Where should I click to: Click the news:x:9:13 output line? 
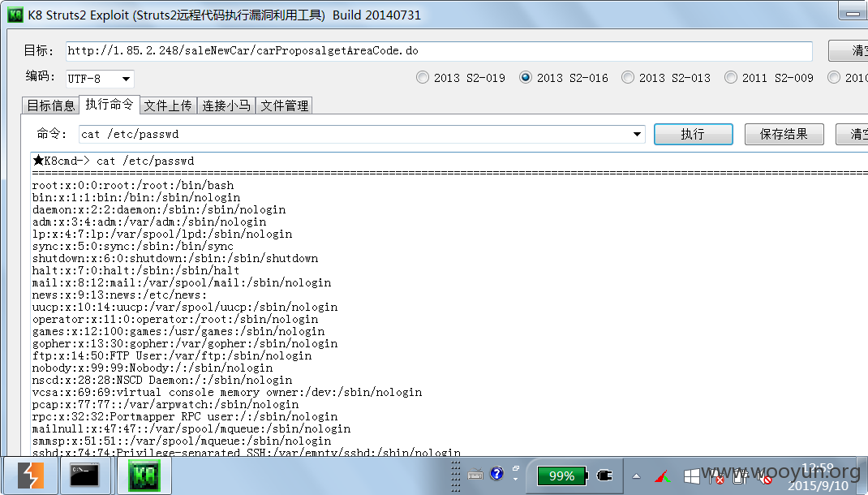(119, 295)
